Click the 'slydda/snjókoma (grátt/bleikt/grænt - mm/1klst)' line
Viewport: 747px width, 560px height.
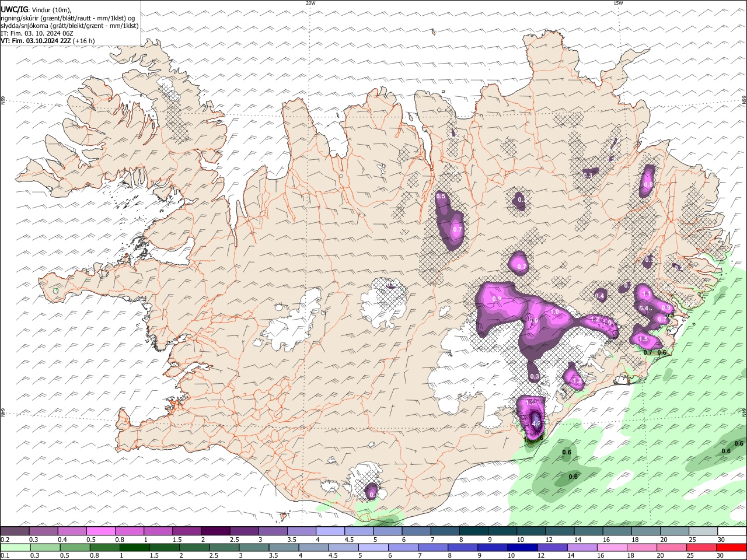[70, 26]
